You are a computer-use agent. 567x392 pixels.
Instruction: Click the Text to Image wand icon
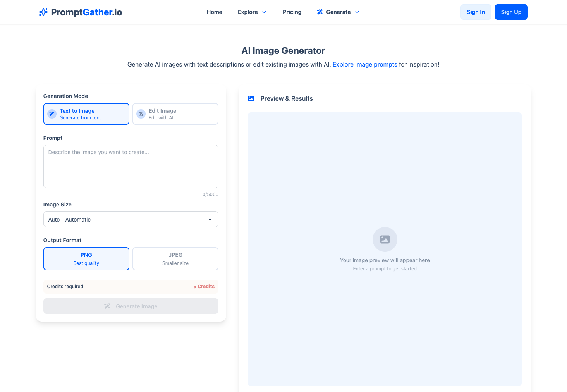[x=52, y=114]
